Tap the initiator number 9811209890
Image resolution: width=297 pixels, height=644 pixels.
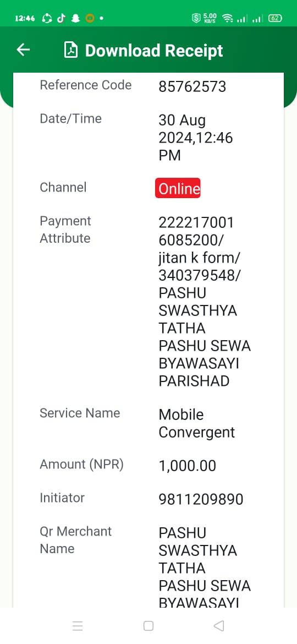pyautogui.click(x=201, y=499)
